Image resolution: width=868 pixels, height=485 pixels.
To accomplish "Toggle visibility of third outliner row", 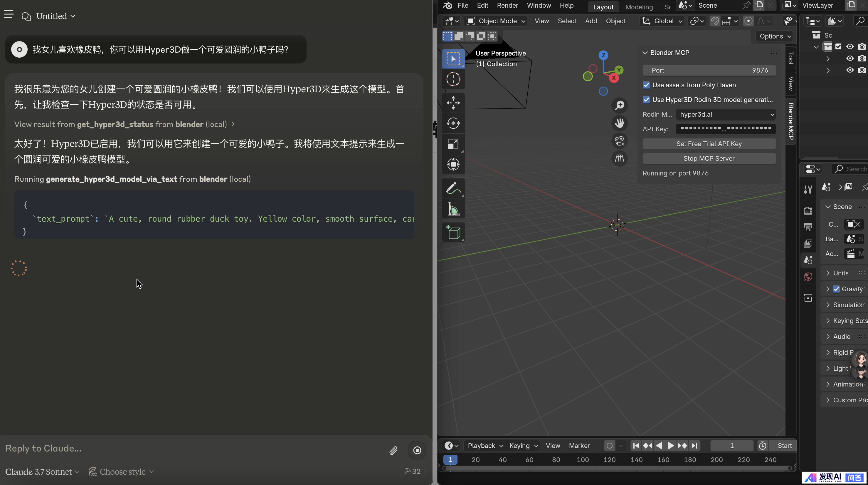I will pyautogui.click(x=850, y=70).
